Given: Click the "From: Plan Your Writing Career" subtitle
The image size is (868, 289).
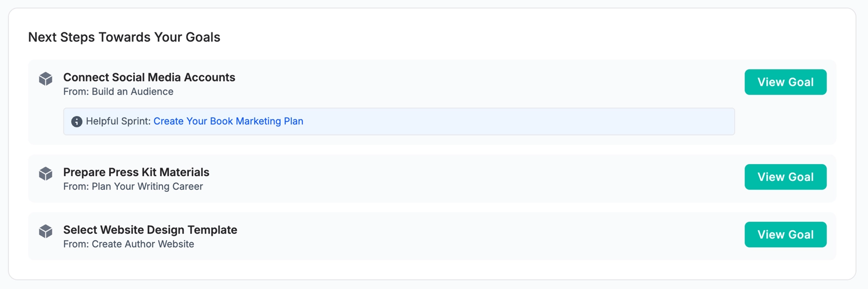Looking at the screenshot, I should coord(133,187).
